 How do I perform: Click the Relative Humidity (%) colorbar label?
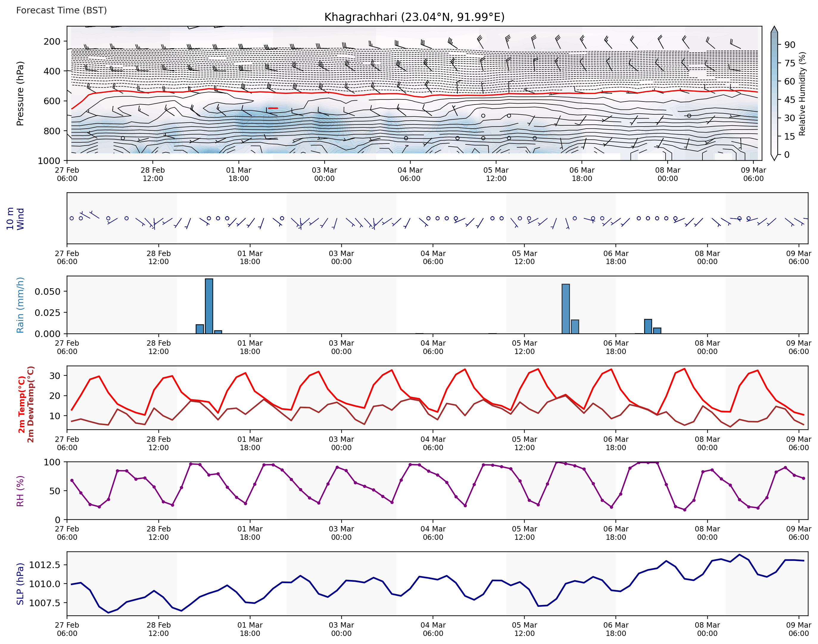(802, 93)
